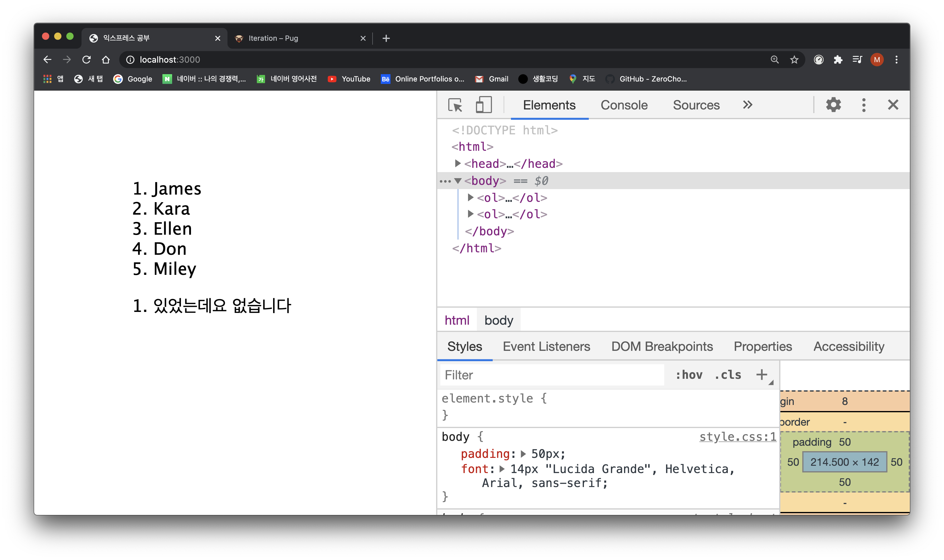944x560 pixels.
Task: Switch to the Console tab
Action: point(624,105)
